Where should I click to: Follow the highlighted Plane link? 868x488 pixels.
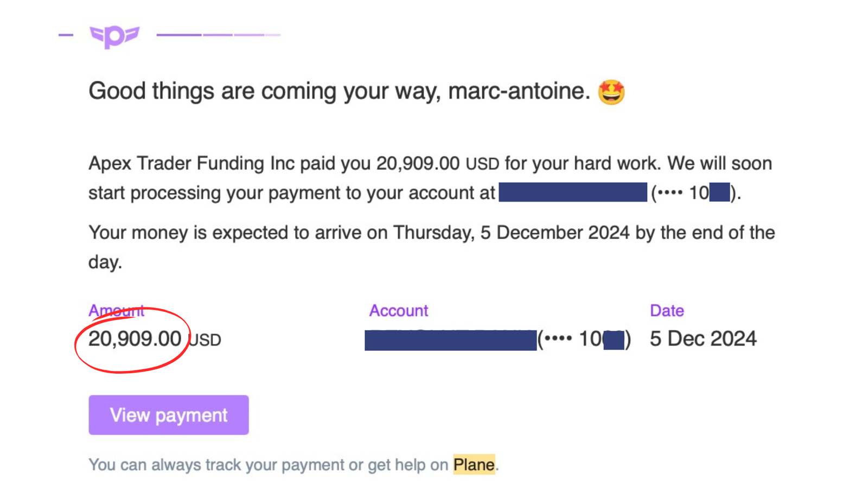pos(474,465)
